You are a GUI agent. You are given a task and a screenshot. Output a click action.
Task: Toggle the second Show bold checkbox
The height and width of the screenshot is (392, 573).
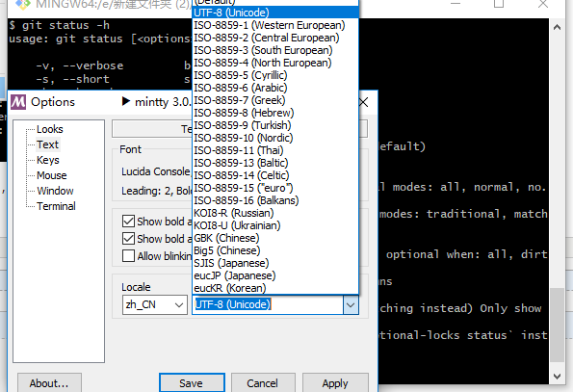coord(128,238)
